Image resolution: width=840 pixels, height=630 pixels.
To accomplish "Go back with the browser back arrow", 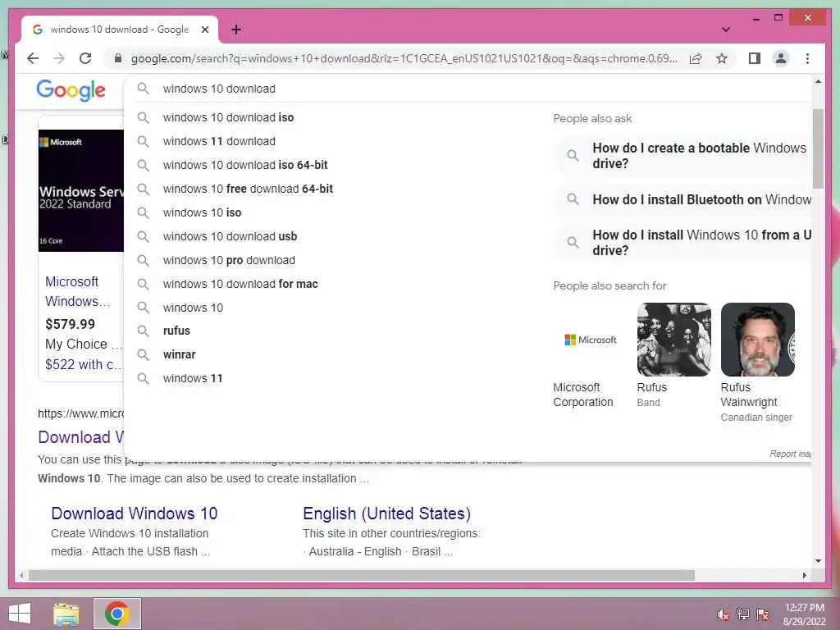I will click(33, 58).
